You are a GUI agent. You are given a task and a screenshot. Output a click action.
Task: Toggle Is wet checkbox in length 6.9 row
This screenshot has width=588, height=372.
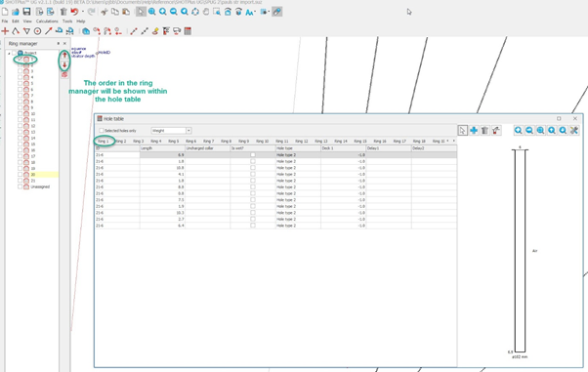tap(253, 155)
